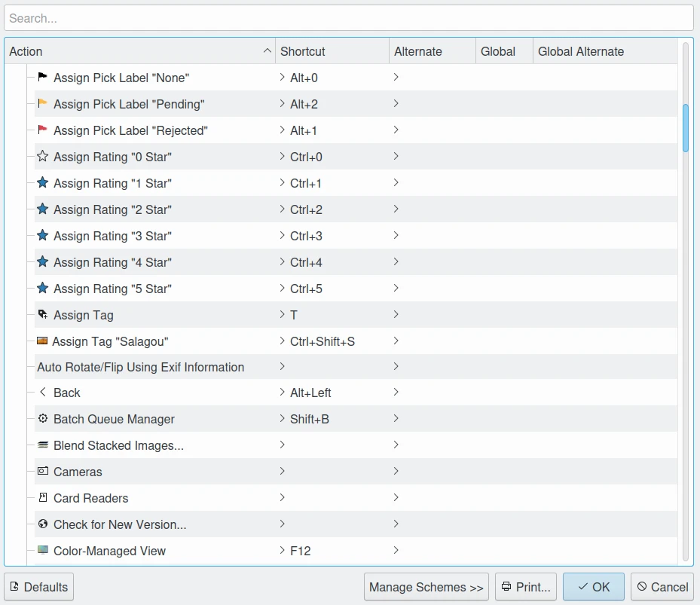The width and height of the screenshot is (700, 605).
Task: Expand the alternate shortcut chevron for Back
Action: pos(396,392)
